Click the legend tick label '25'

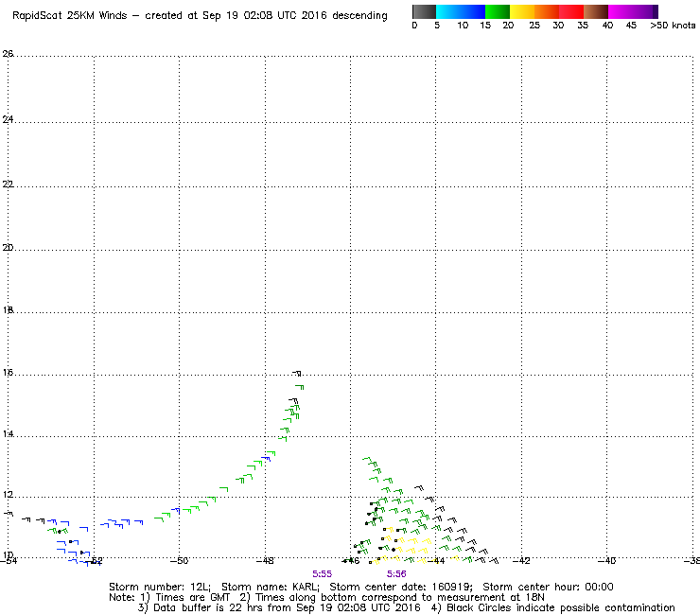tap(534, 26)
